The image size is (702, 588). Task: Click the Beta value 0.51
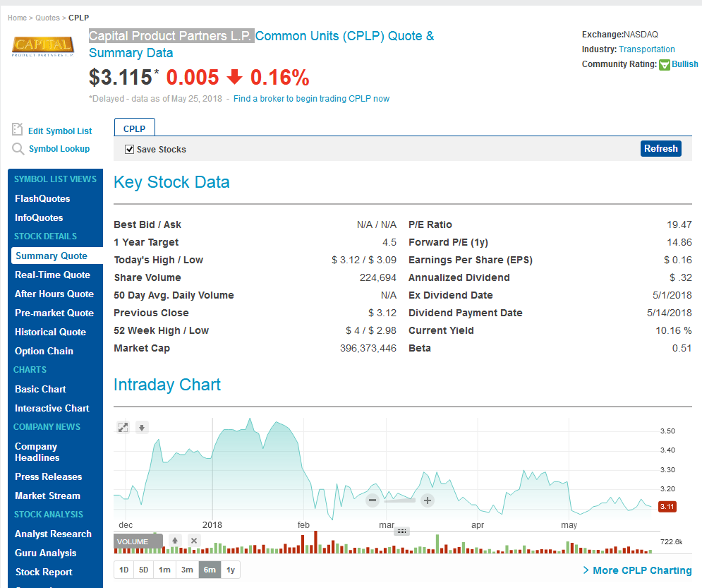pos(682,348)
